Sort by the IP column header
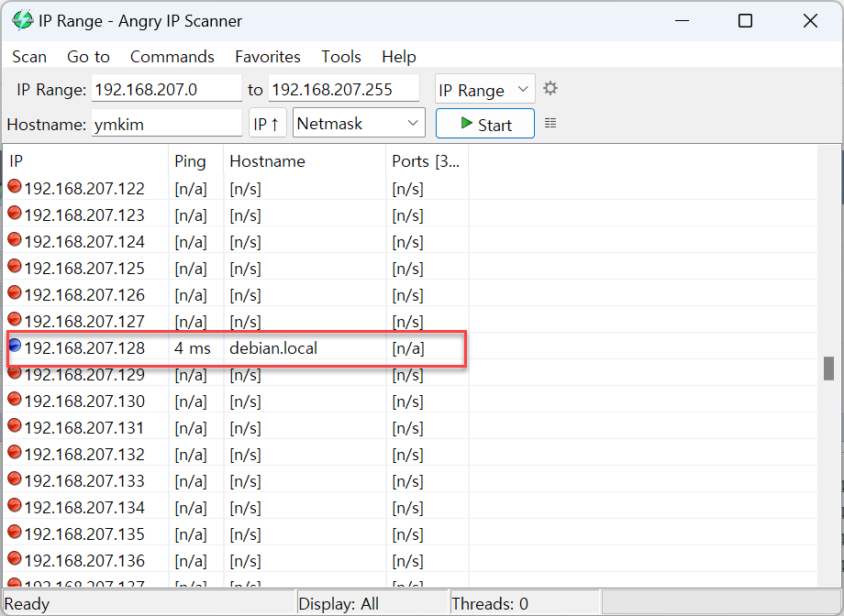Image resolution: width=844 pixels, height=616 pixels. click(x=86, y=160)
